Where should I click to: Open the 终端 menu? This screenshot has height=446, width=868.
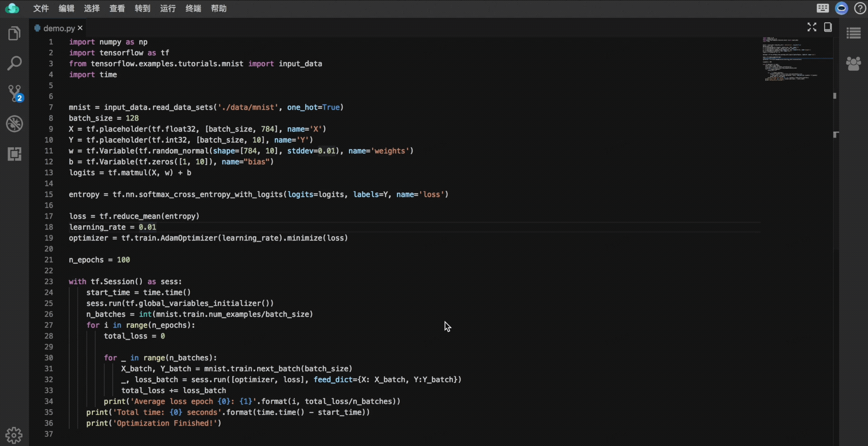[x=193, y=8]
